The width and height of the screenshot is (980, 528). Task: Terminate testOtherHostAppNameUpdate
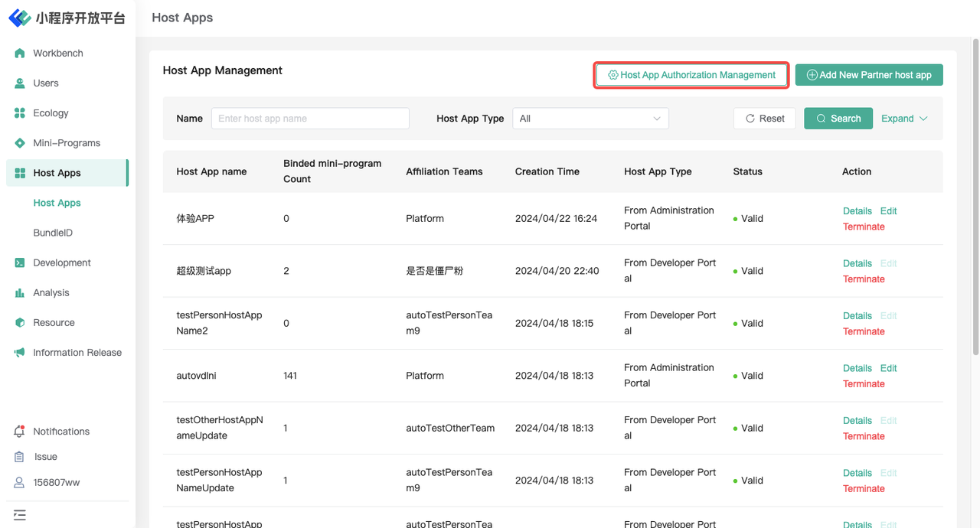click(x=864, y=437)
